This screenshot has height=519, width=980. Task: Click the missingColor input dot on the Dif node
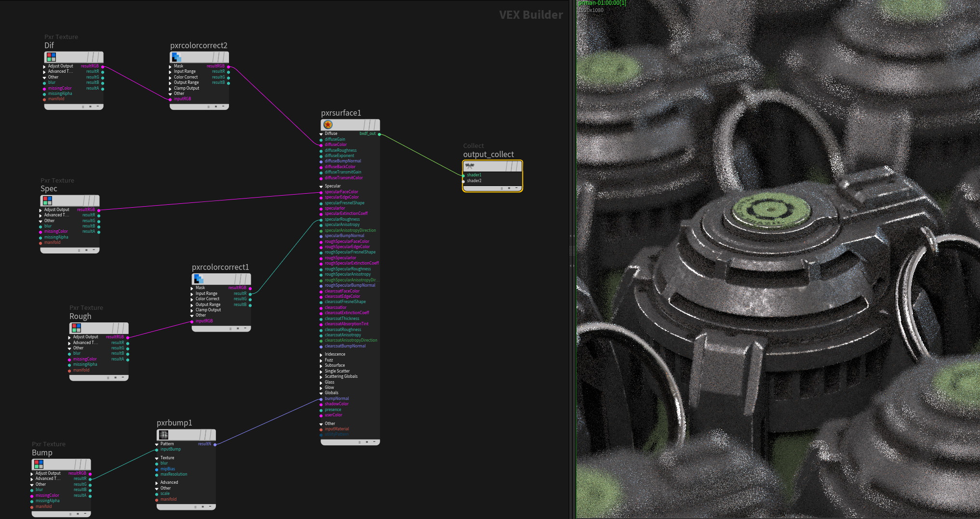click(45, 88)
